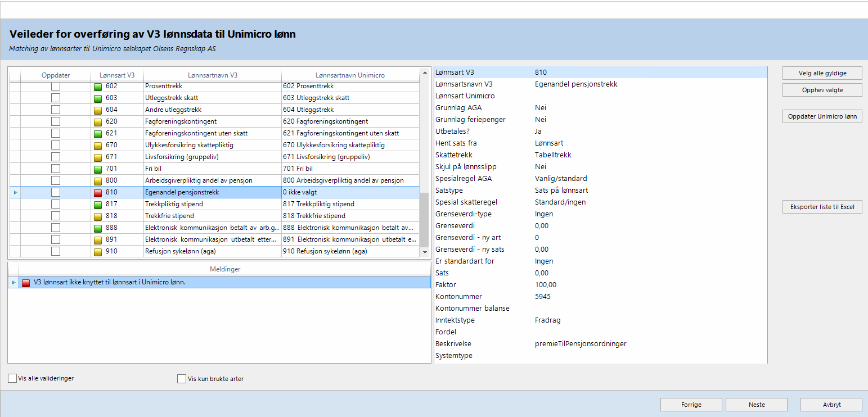The image size is (868, 417).
Task: Click the red status icon for lønnsart 810
Action: tap(98, 193)
